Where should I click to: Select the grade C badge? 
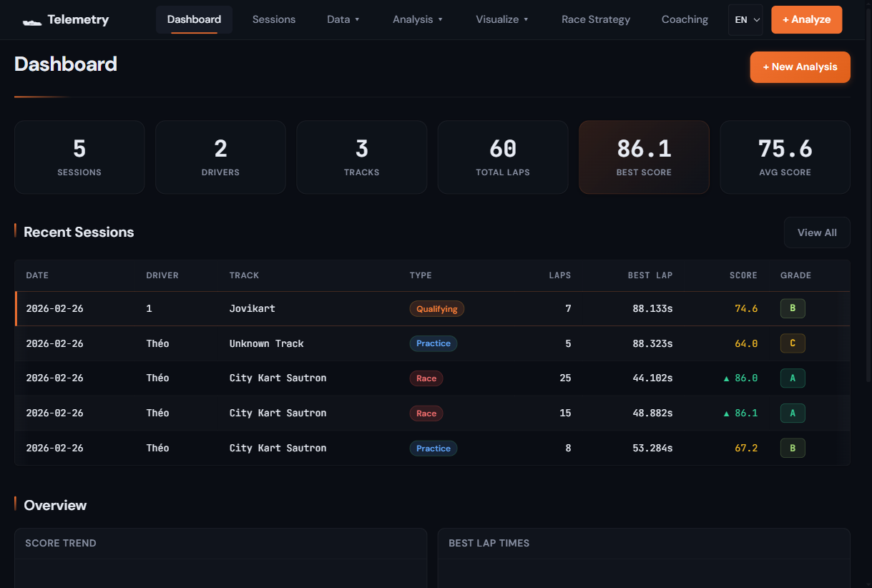[792, 343]
